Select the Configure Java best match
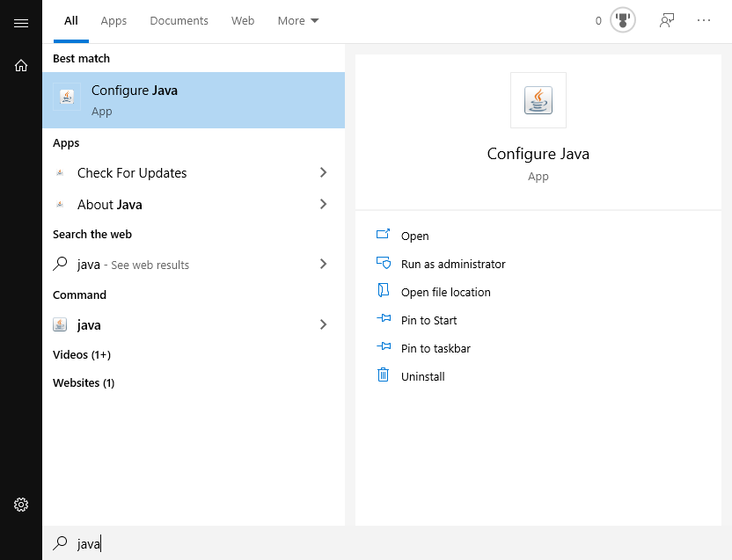 pyautogui.click(x=194, y=100)
